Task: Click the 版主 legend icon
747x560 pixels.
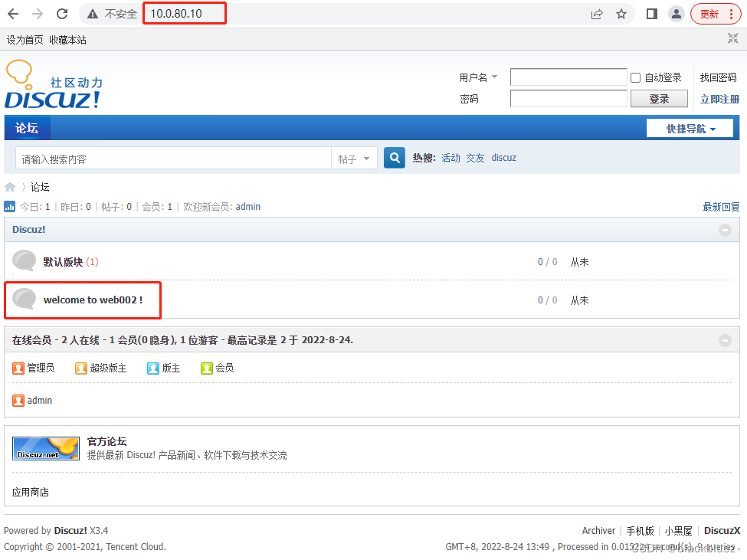Action: (x=153, y=368)
